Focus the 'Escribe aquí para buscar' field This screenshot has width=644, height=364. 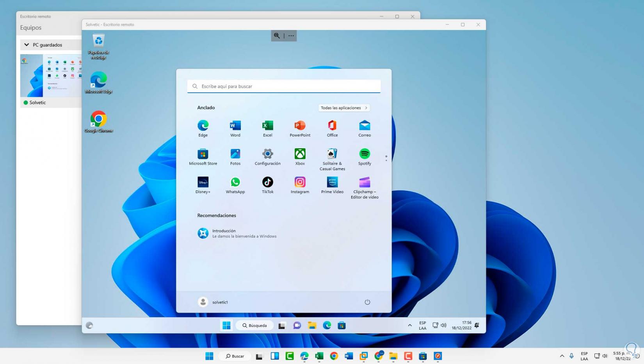(x=284, y=86)
